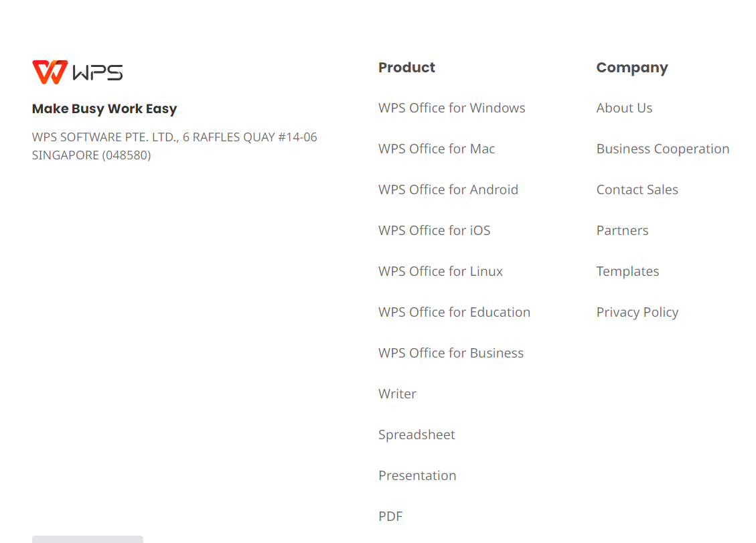Screen dimensions: 756x543
Task: Open the Partners page
Action: (x=622, y=230)
